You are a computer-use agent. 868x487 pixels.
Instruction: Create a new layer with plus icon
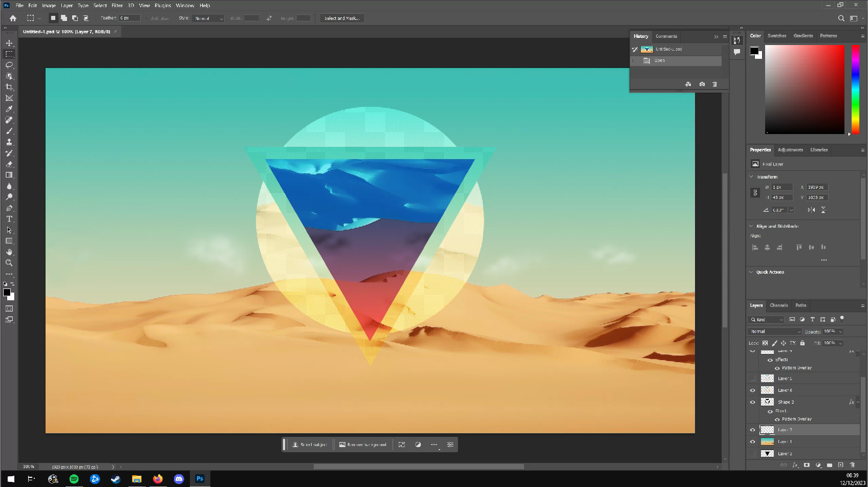[840, 465]
